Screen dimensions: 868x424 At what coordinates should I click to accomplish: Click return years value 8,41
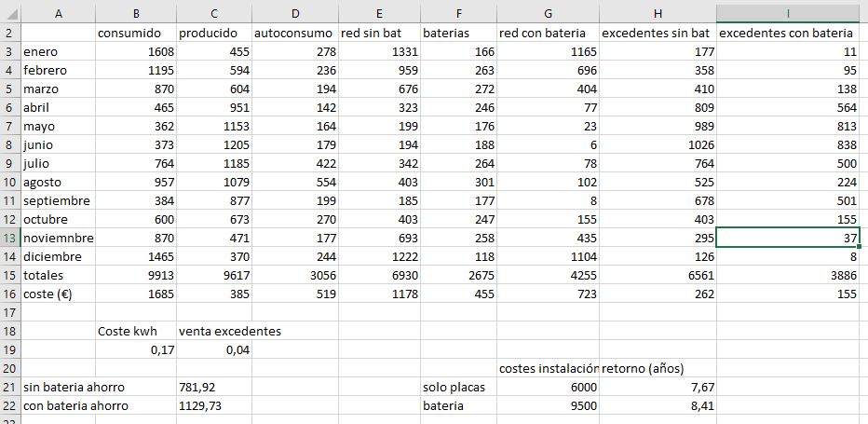pyautogui.click(x=658, y=405)
